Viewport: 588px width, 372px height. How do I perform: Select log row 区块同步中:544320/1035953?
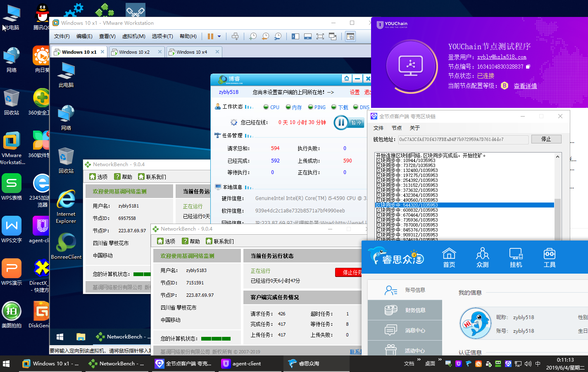(x=464, y=205)
